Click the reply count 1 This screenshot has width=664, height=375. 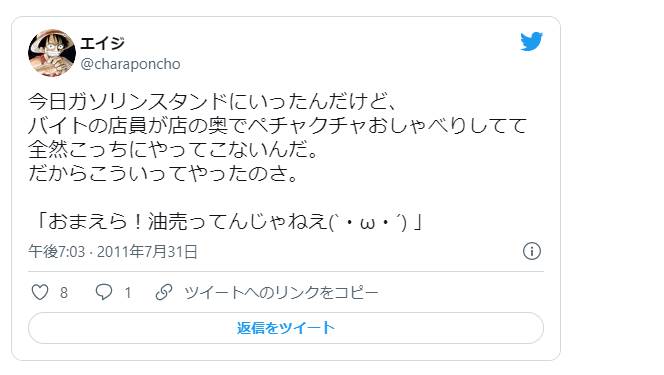tap(127, 292)
